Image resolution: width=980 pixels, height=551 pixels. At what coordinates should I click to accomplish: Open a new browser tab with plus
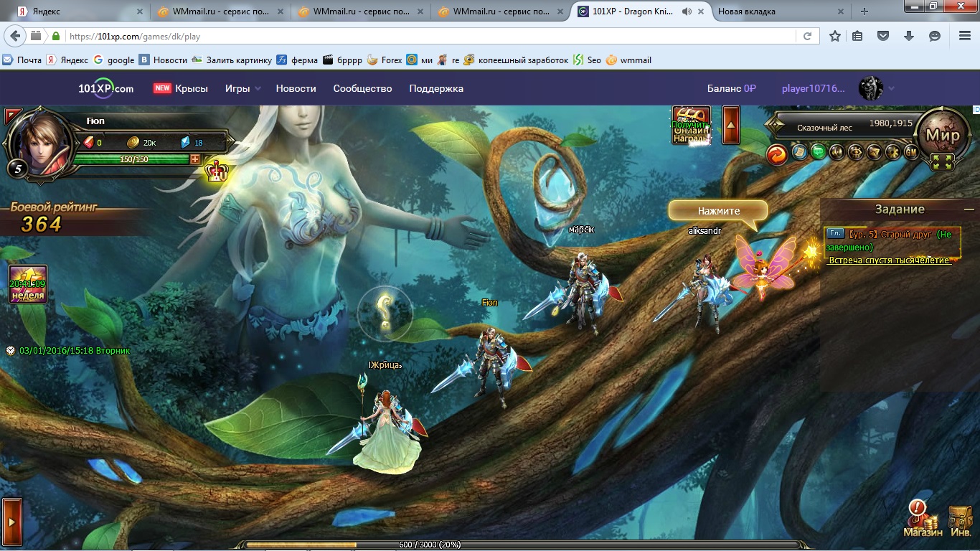click(864, 11)
